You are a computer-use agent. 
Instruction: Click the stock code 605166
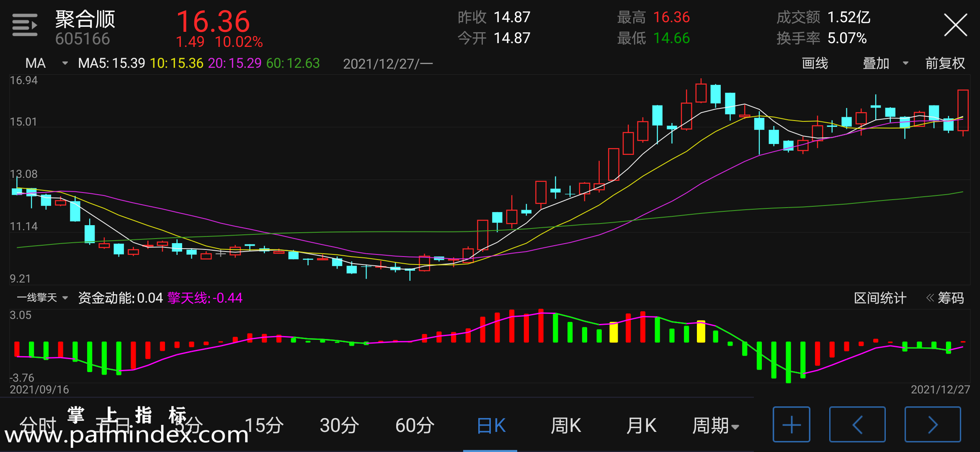[83, 39]
